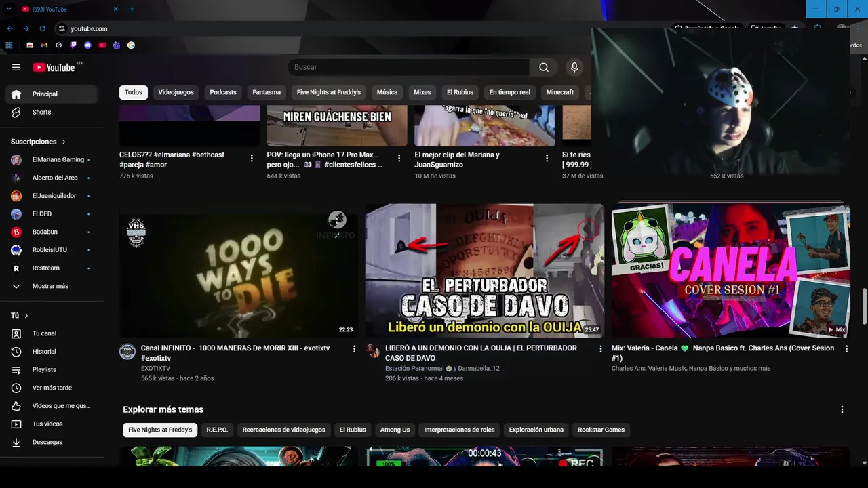The height and width of the screenshot is (488, 868).
Task: Close the (693) YouTube tab
Action: tap(115, 9)
